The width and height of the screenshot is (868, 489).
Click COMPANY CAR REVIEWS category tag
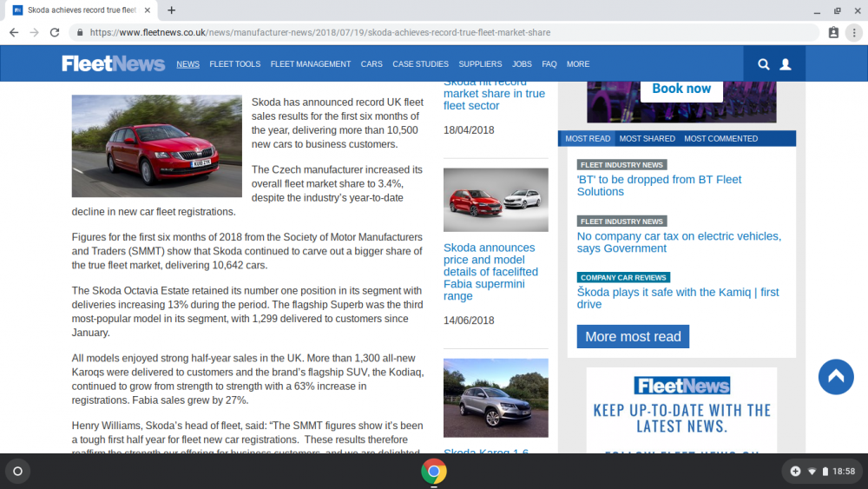[623, 277]
